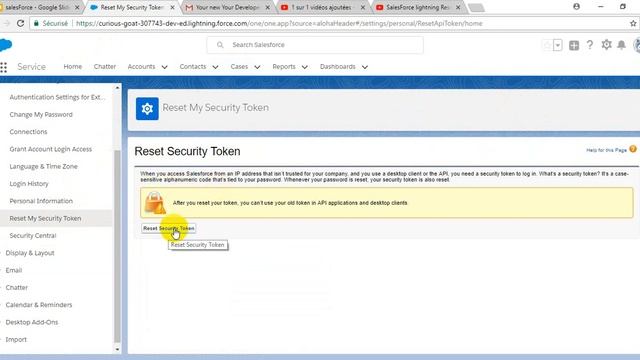Click the Search Salesforce field

click(x=315, y=45)
